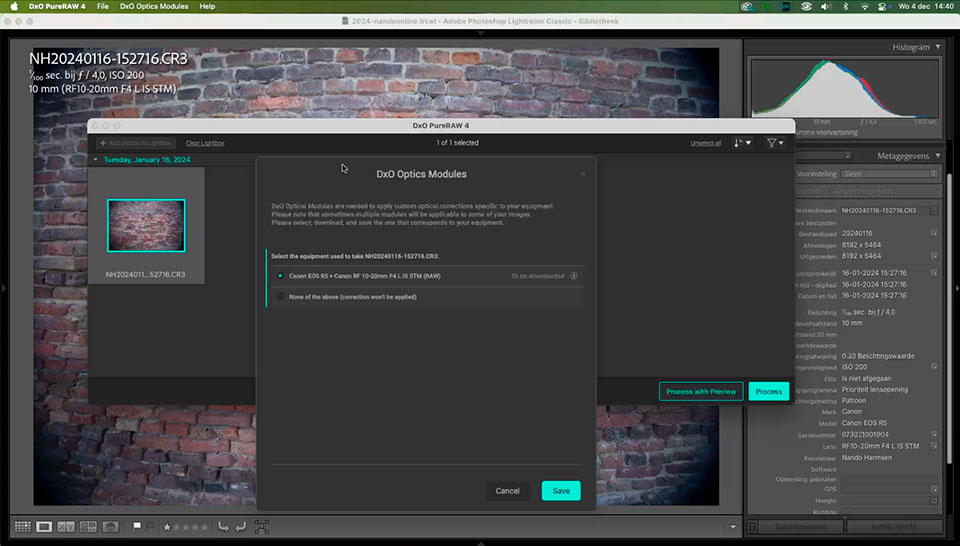Open macOS volume control
This screenshot has height=546, width=960.
click(825, 6)
